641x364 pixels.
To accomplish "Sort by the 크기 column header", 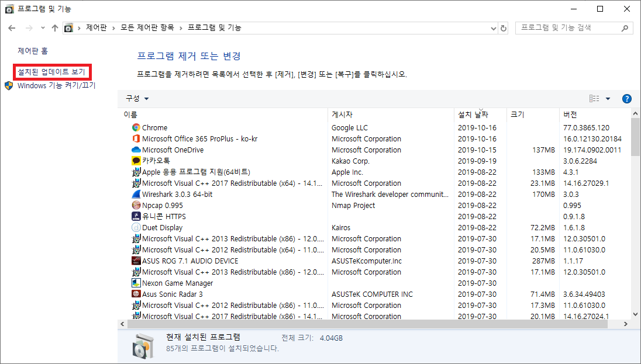I will [533, 115].
